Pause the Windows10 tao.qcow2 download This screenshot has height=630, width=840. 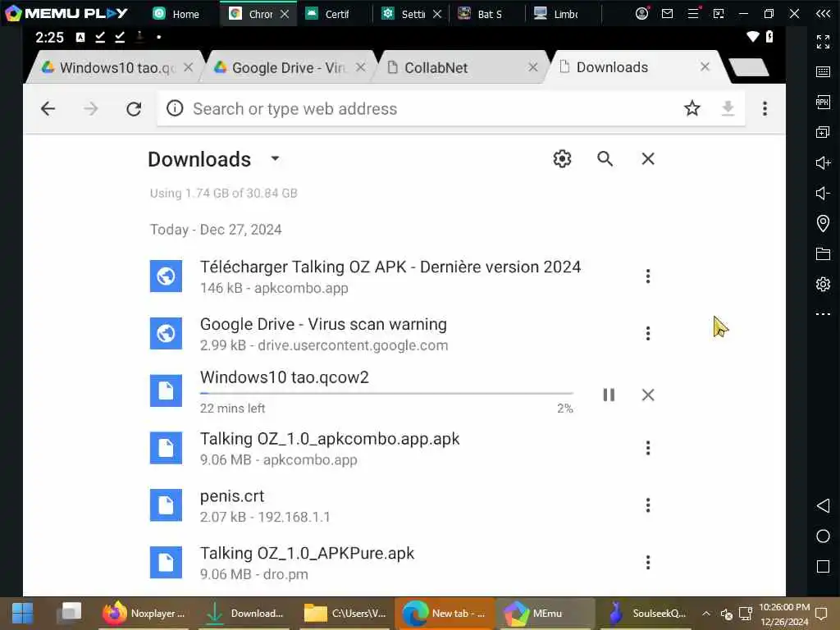pos(609,395)
